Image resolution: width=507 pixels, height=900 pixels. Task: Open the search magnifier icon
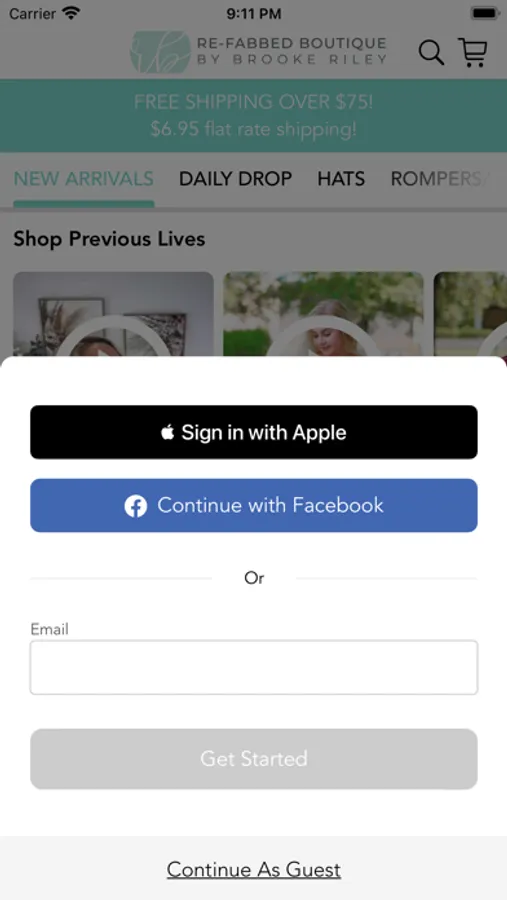(431, 53)
